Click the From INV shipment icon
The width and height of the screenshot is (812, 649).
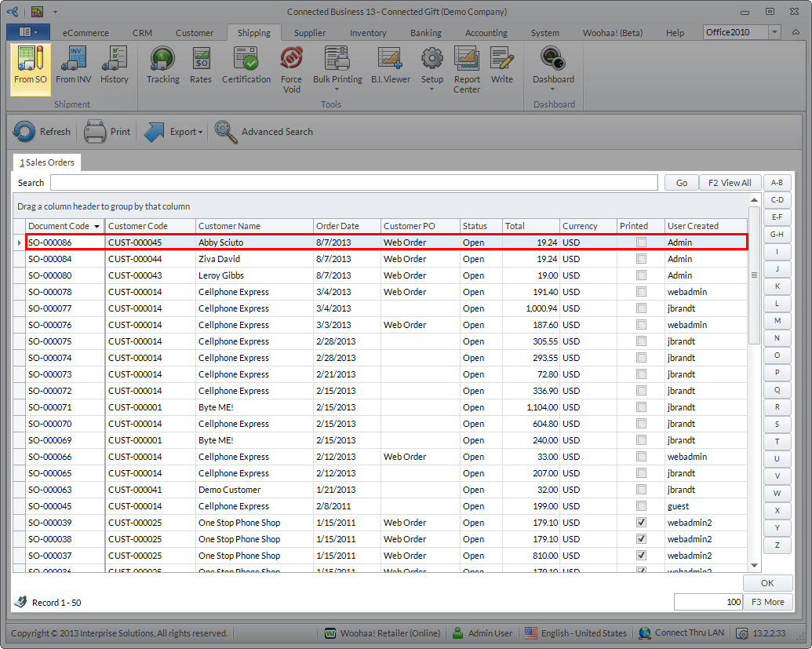click(73, 65)
